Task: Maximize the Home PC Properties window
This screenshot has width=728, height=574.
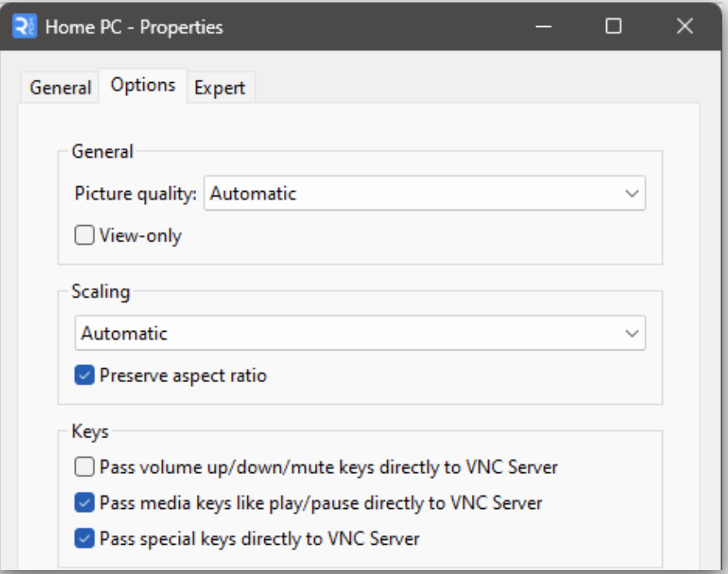Action: click(613, 27)
